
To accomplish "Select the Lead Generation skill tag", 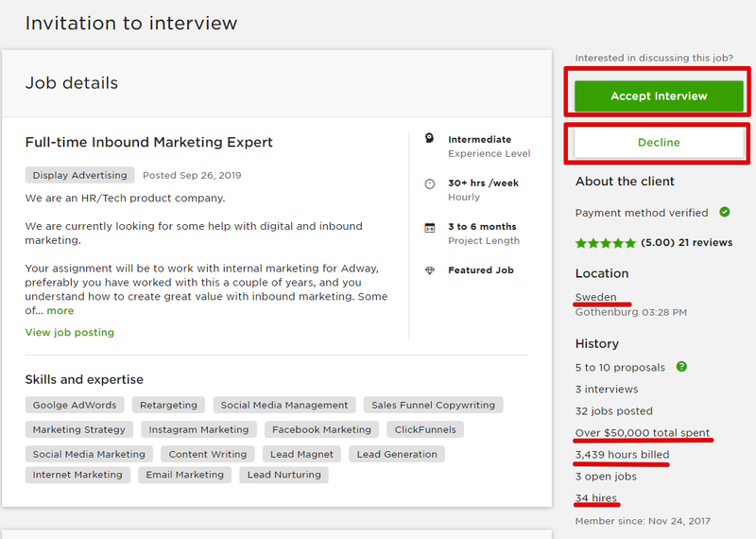I will 397,454.
